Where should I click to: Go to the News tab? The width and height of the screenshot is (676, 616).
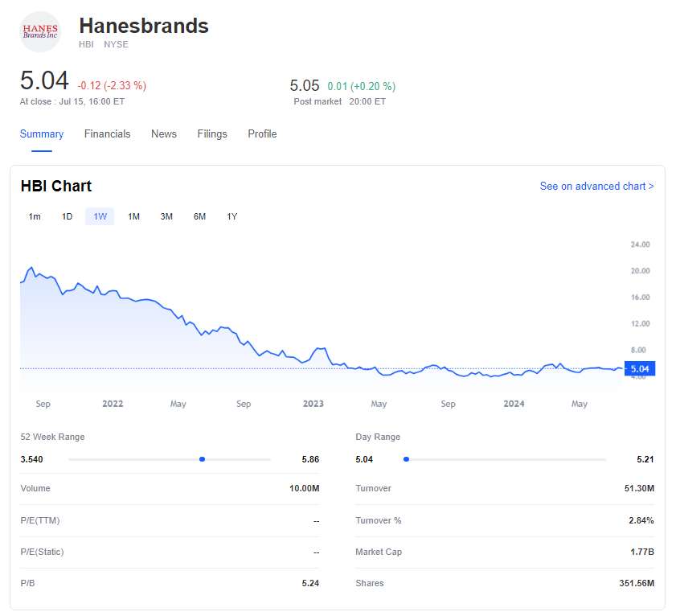[163, 134]
